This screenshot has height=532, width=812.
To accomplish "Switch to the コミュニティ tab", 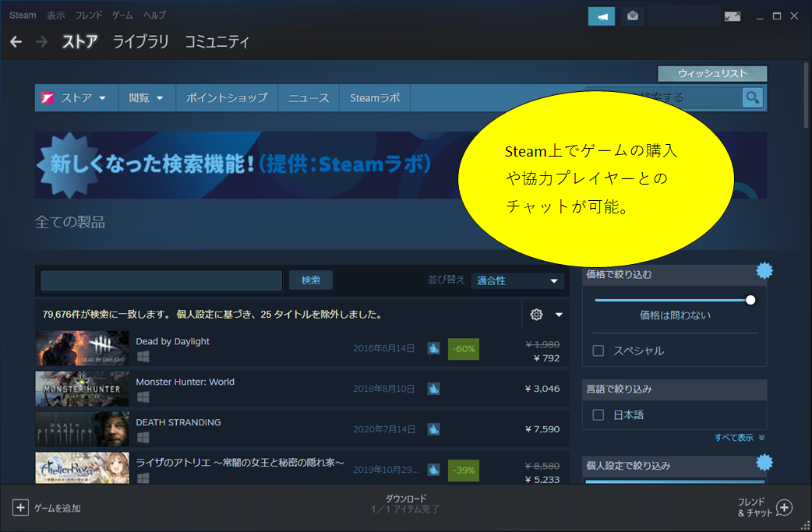I will [217, 41].
